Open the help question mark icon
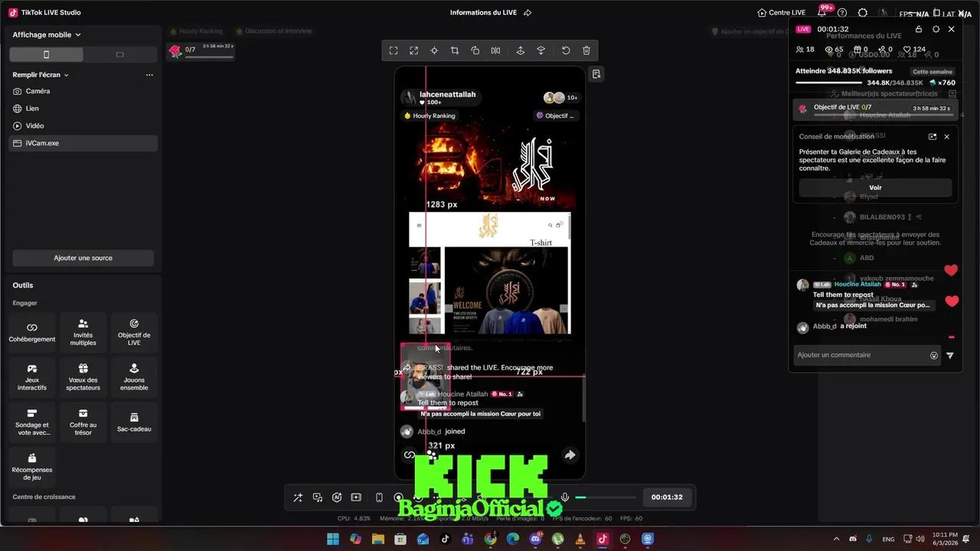Image resolution: width=980 pixels, height=551 pixels. (842, 13)
